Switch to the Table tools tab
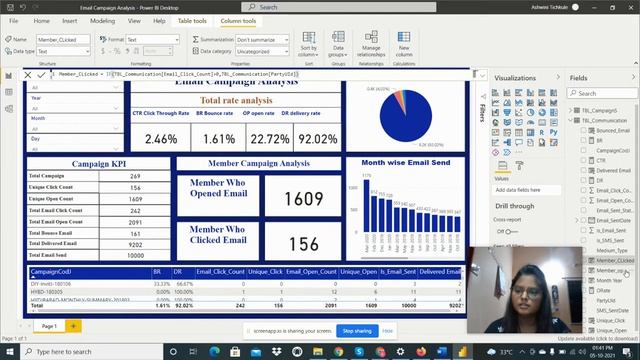Screen dimensions: 640x360 [x=192, y=21]
